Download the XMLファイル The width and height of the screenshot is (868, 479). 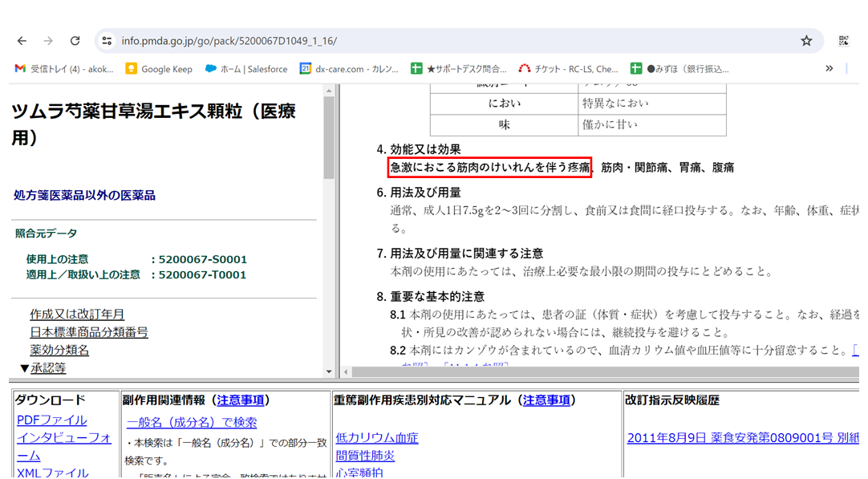pos(53,473)
